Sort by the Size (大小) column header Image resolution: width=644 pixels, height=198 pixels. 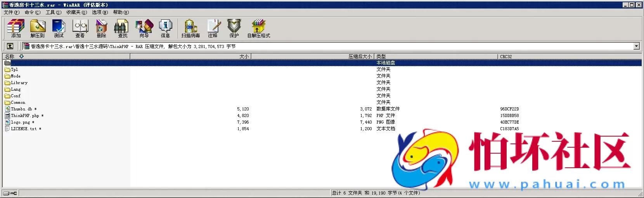tap(191, 57)
